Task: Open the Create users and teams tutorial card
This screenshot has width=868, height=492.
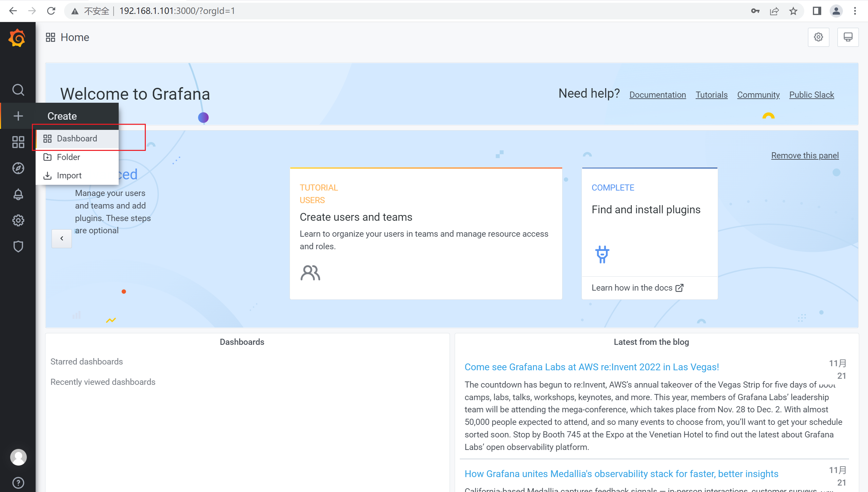Action: 426,234
